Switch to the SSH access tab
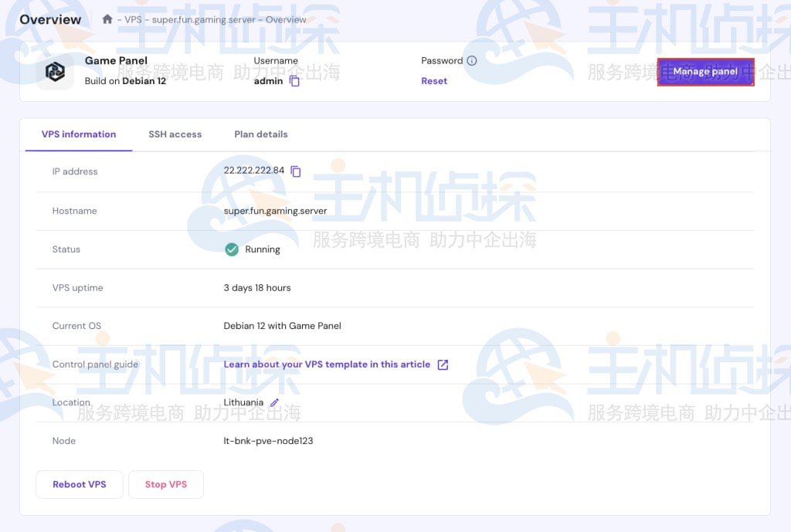 [175, 134]
